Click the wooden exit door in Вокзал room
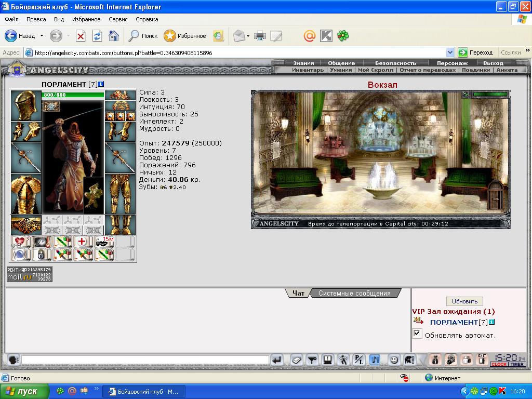 point(495,195)
